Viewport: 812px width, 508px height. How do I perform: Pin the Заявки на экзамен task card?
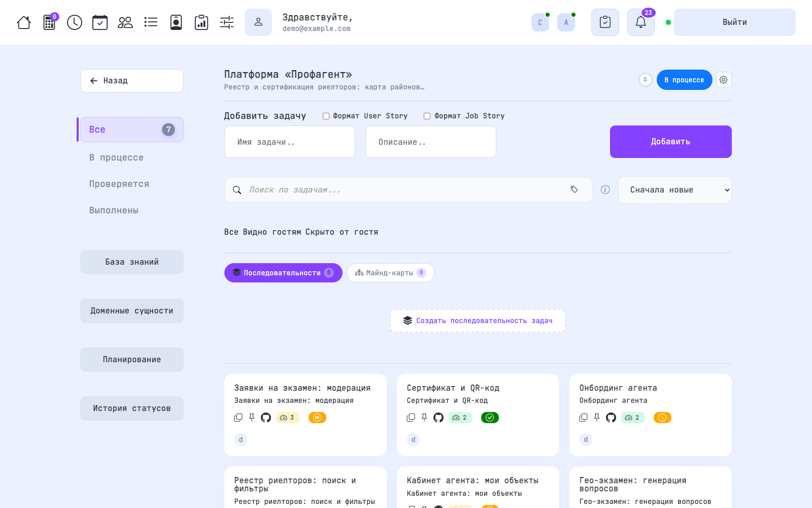point(252,418)
